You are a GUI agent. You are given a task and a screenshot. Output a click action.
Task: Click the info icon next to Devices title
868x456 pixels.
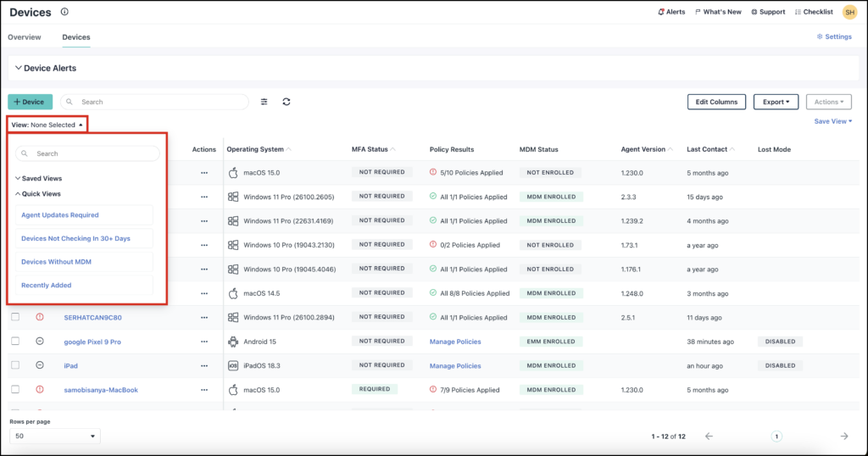tap(65, 12)
